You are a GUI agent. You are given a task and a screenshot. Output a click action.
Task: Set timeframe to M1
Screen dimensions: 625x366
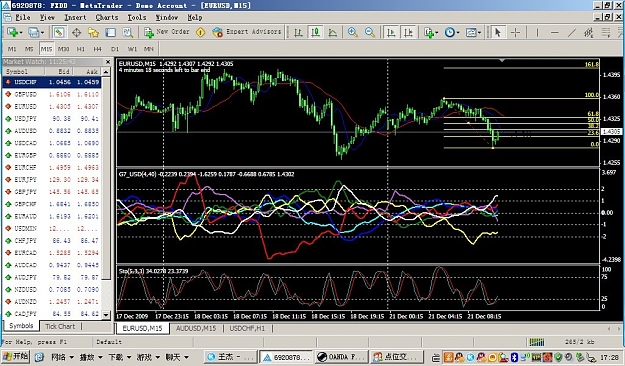coord(12,49)
